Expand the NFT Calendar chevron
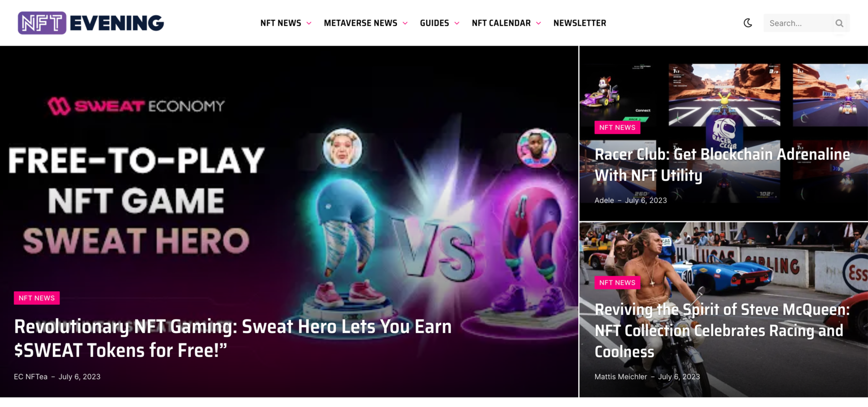Screen dimensions: 868x407 (538, 23)
